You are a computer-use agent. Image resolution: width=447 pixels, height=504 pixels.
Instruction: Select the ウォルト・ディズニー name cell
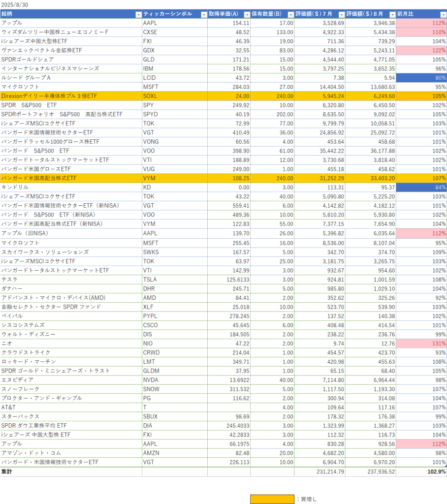click(71, 334)
